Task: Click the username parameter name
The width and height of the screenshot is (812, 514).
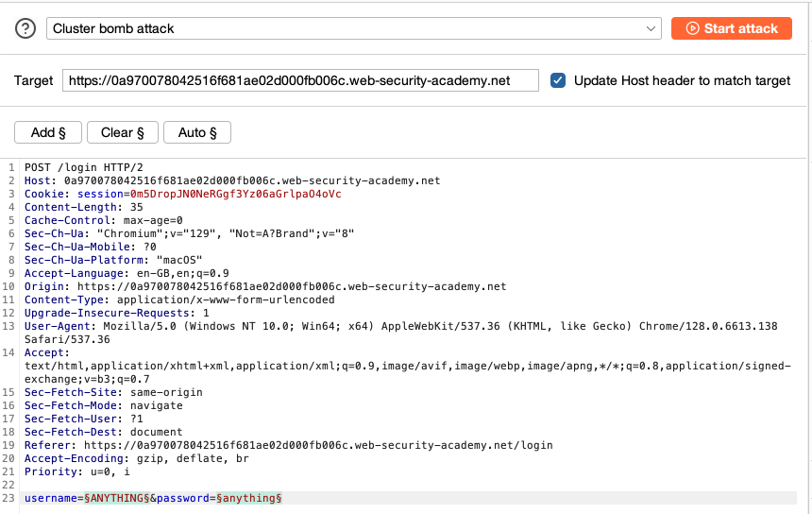Action: [51, 498]
